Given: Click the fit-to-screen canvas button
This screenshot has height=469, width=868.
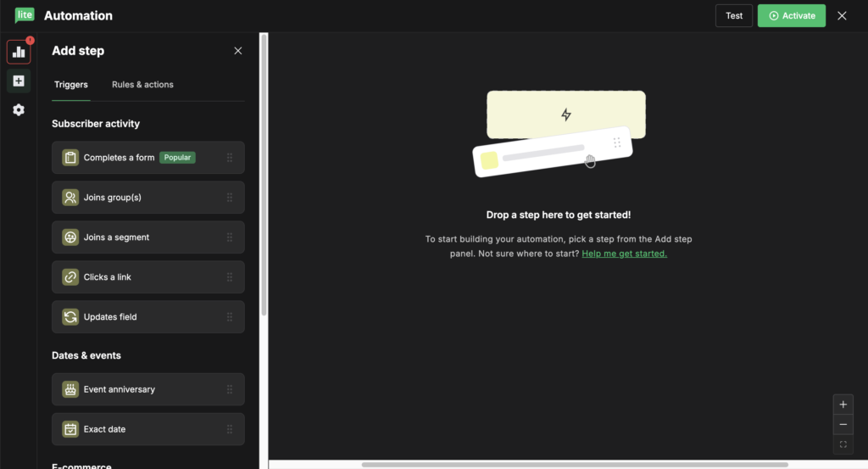Looking at the screenshot, I should point(843,444).
